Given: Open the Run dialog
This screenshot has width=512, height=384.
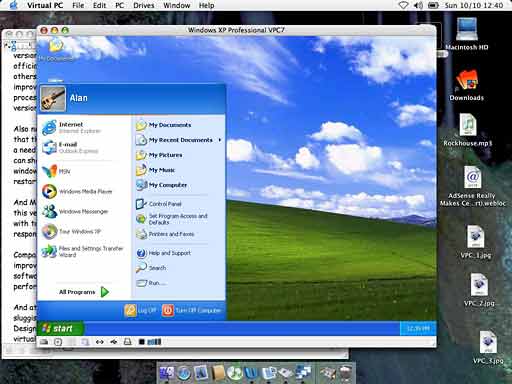Looking at the screenshot, I should tap(151, 283).
